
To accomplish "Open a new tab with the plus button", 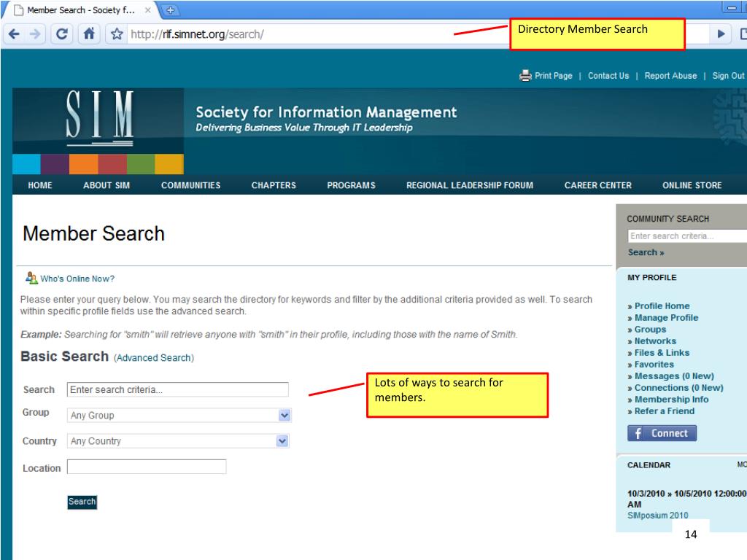I will pyautogui.click(x=170, y=9).
